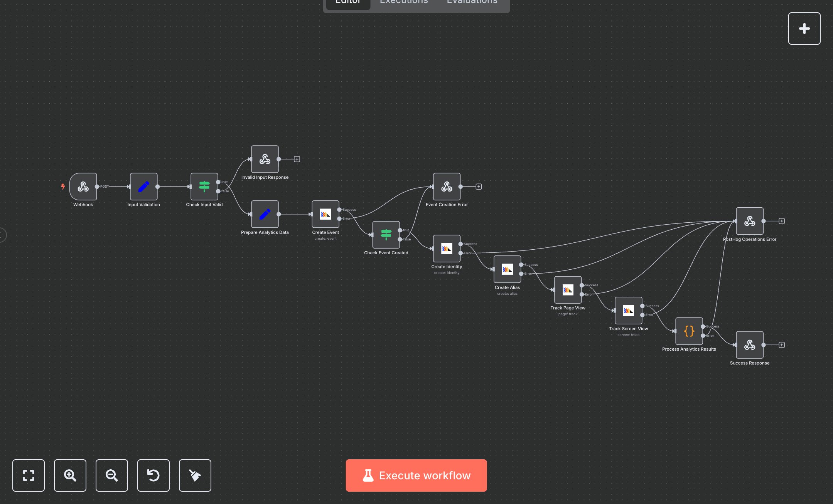Select the Input Validation node
The height and width of the screenshot is (504, 833).
coord(143,186)
